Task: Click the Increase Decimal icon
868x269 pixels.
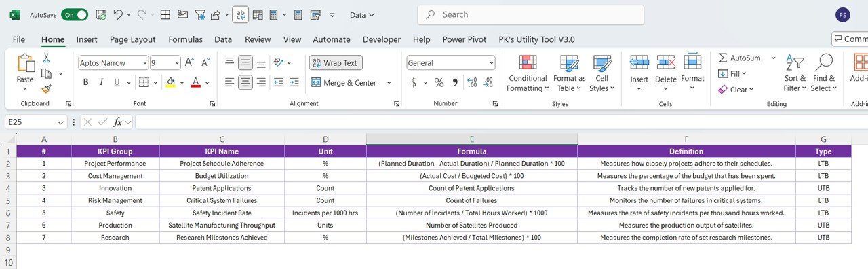Action: point(472,82)
